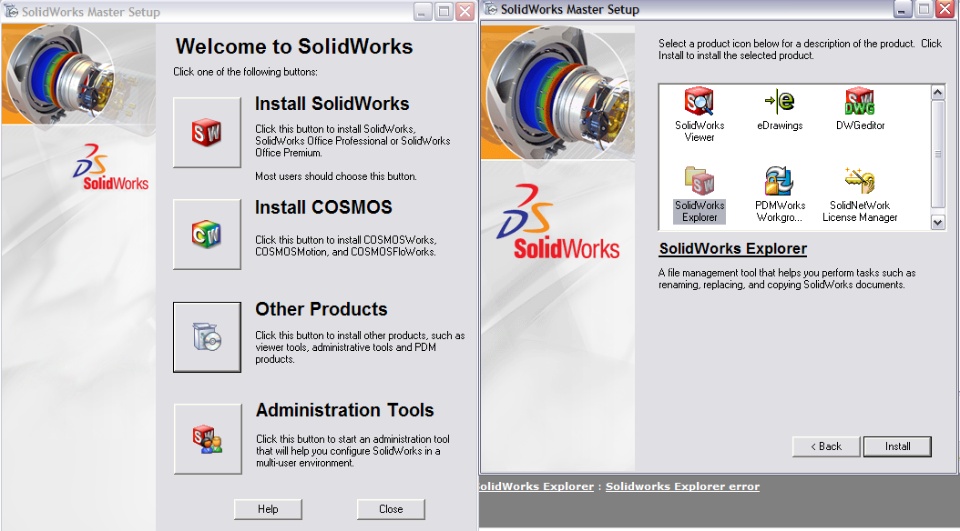Launch the Administration Tools icon button
Image resolution: width=960 pixels, height=531 pixels.
tap(207, 439)
